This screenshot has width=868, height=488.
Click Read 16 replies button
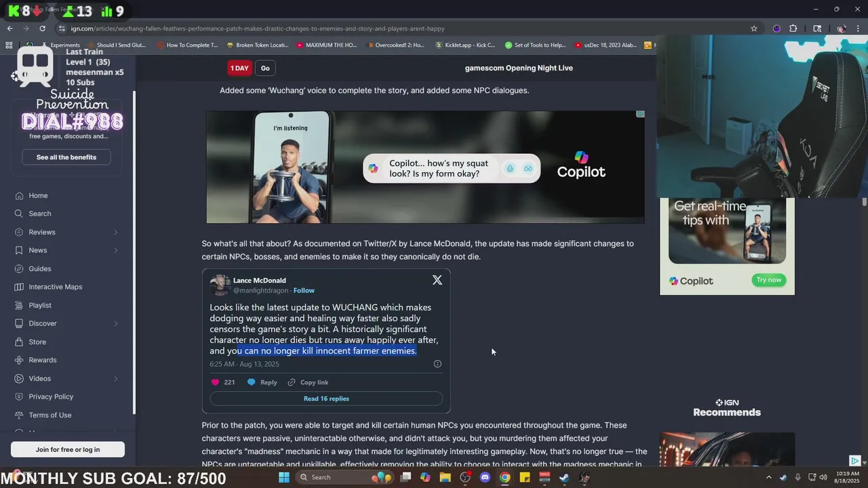pos(326,399)
